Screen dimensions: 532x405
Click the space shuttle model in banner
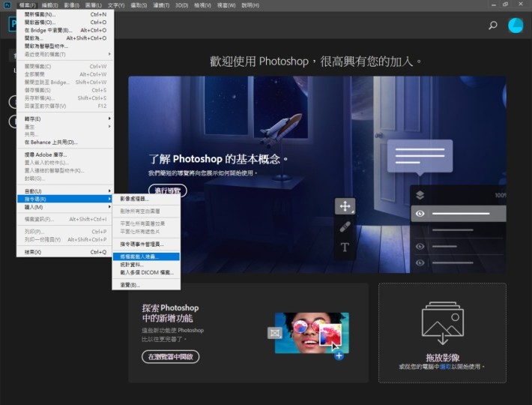tap(281, 130)
